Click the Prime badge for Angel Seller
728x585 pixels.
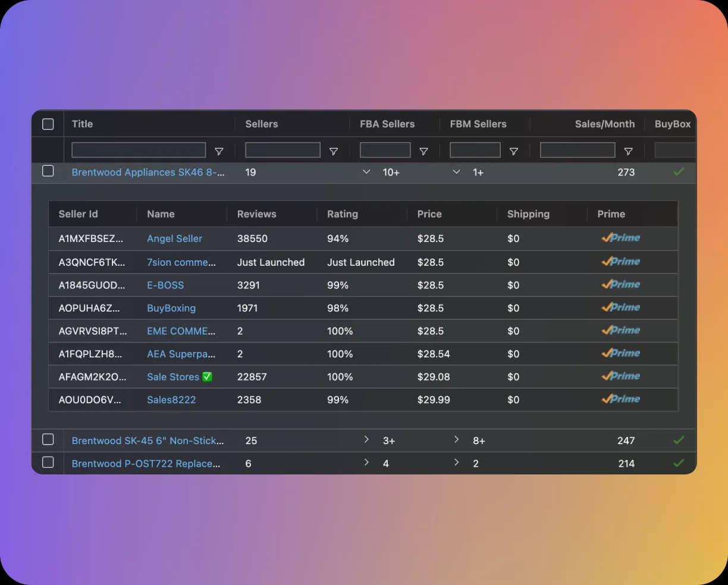[620, 238]
